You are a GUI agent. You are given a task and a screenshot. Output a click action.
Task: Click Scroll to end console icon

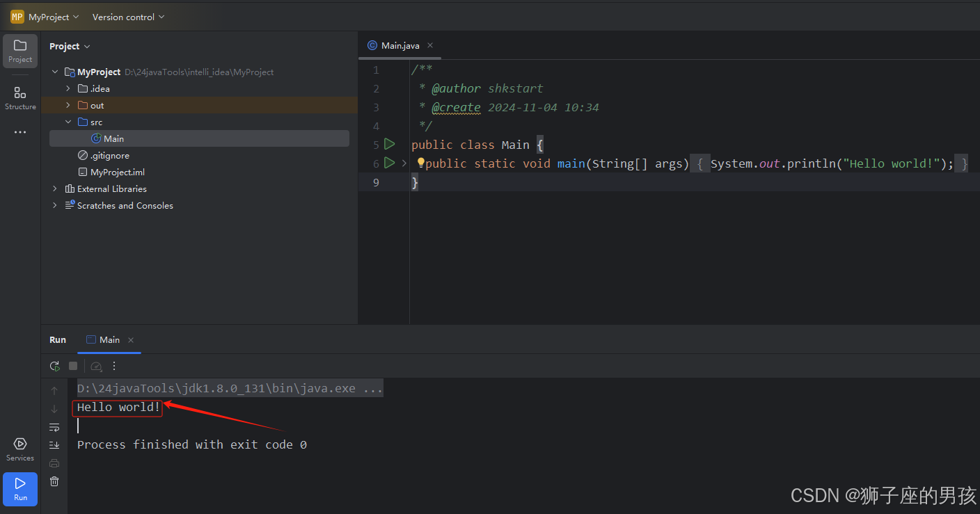54,445
